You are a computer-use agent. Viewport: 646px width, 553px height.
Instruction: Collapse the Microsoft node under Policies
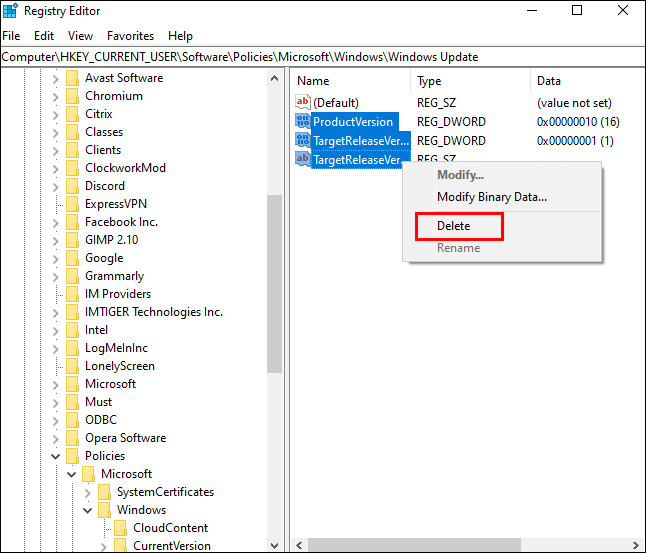(x=72, y=474)
